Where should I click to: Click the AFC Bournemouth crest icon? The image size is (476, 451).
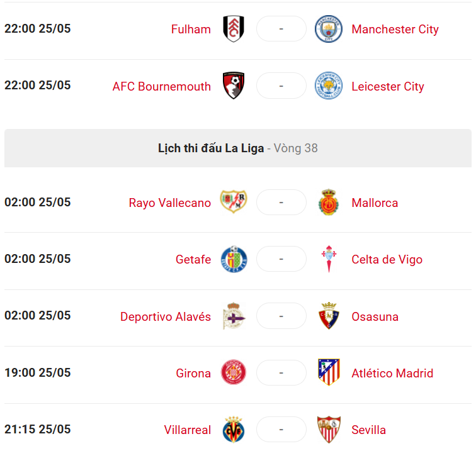(234, 86)
